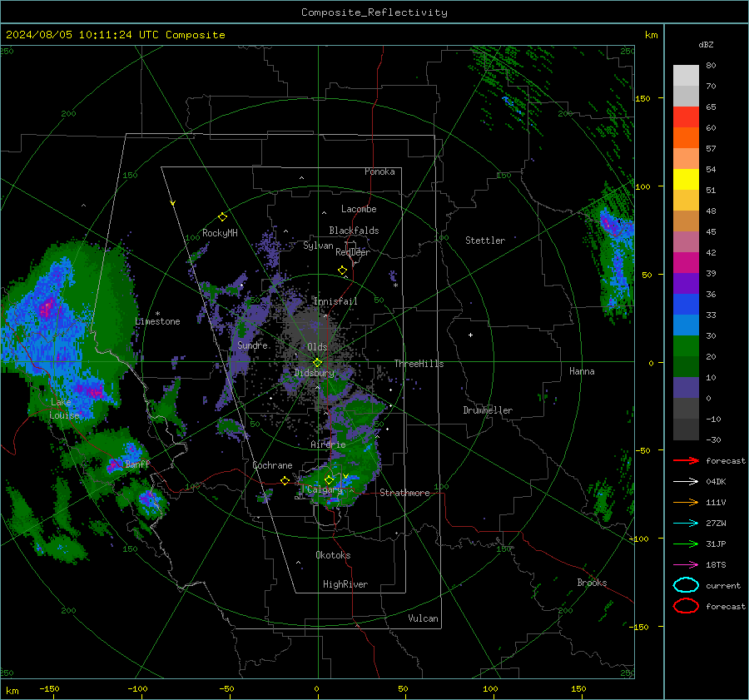The width and height of the screenshot is (749, 700).
Task: Click the white 04DK arrow in legend
Action: [x=686, y=482]
